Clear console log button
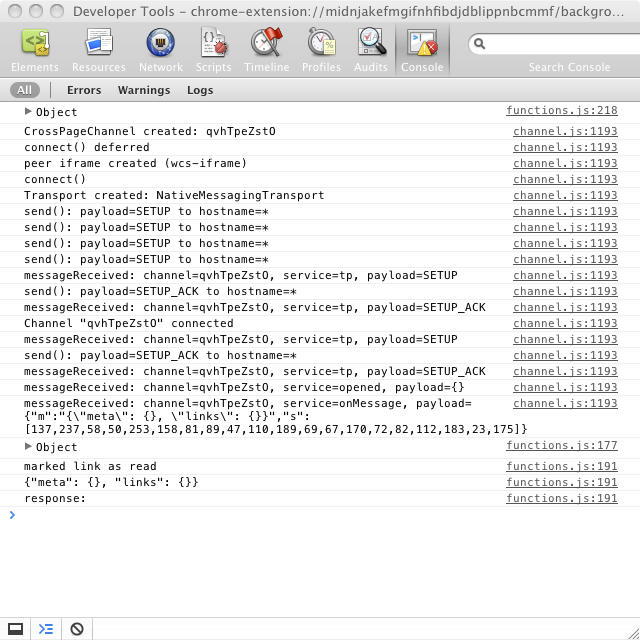Viewport: 640px width, 640px height. coord(77,629)
